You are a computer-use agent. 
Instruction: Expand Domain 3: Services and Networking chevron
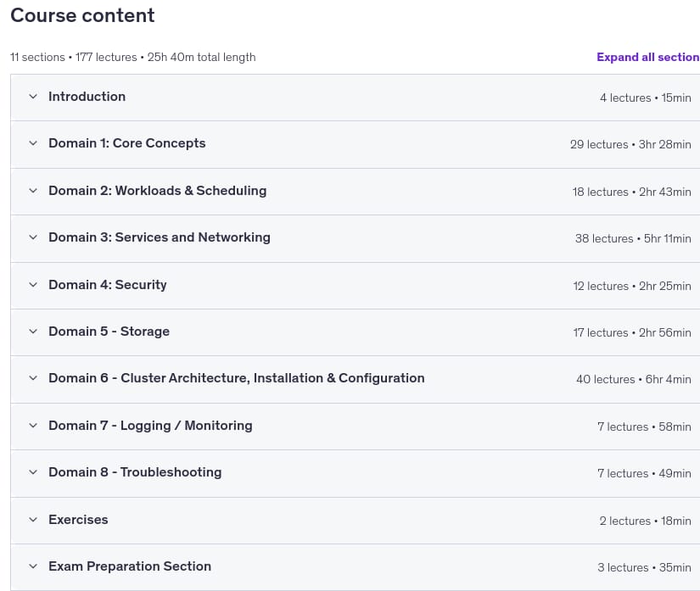coord(33,237)
